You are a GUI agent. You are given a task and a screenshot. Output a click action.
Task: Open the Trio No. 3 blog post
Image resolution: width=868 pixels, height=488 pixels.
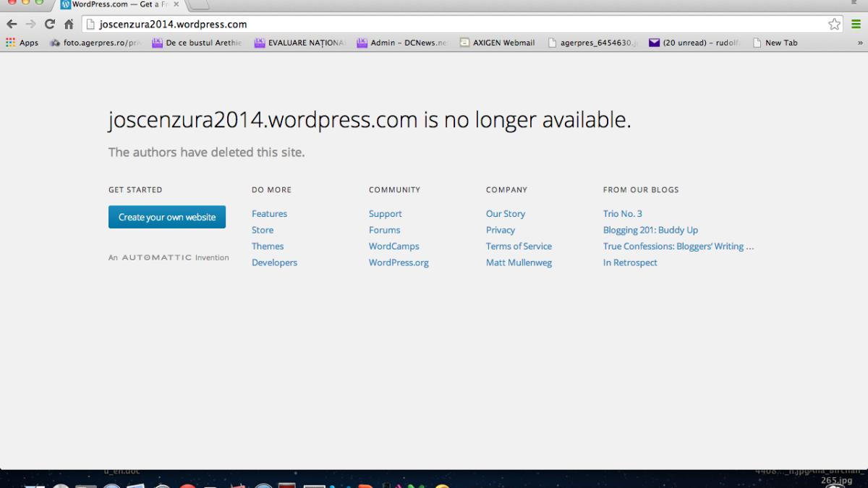point(622,213)
